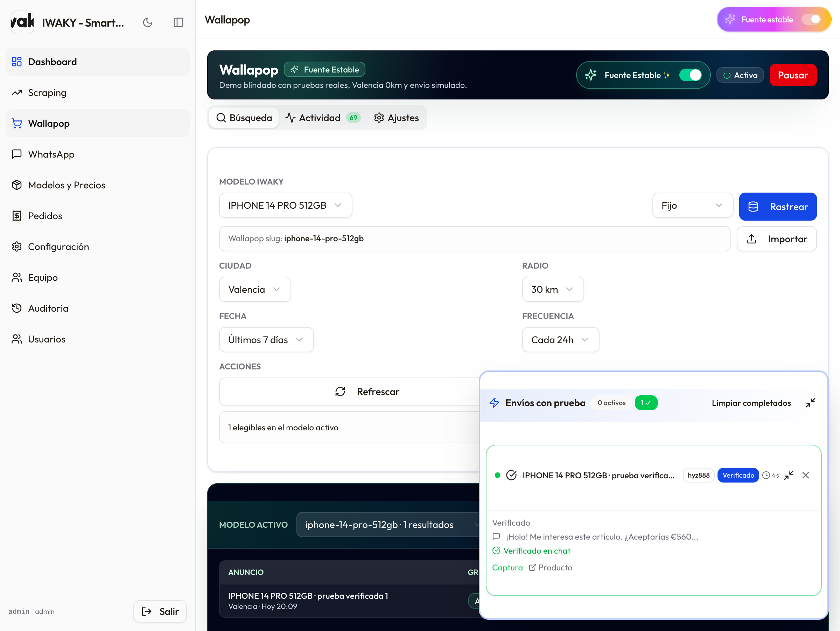Switch to the Búsqueda tab
The image size is (840, 631).
click(x=244, y=118)
